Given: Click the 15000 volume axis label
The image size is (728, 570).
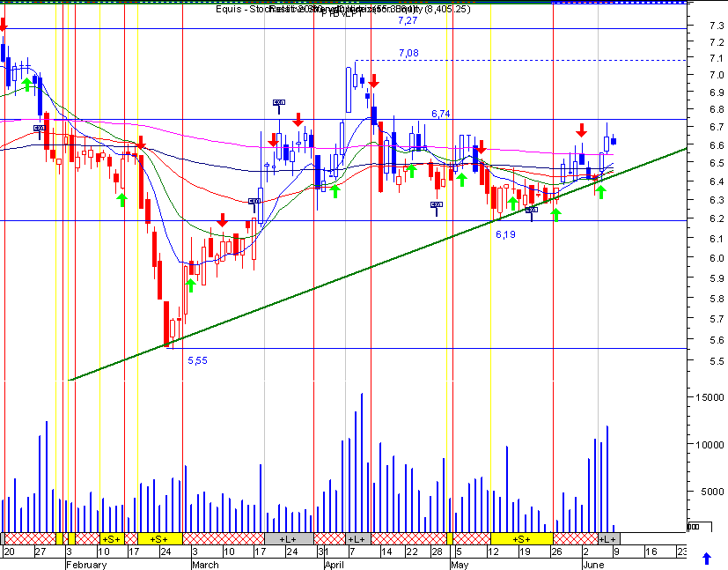Looking at the screenshot, I should [x=710, y=397].
